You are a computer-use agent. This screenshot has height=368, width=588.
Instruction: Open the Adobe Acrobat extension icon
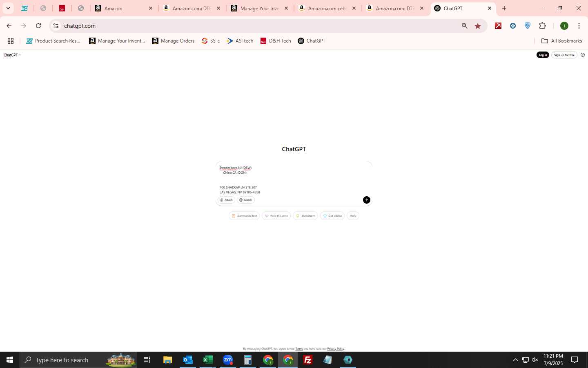(x=498, y=26)
